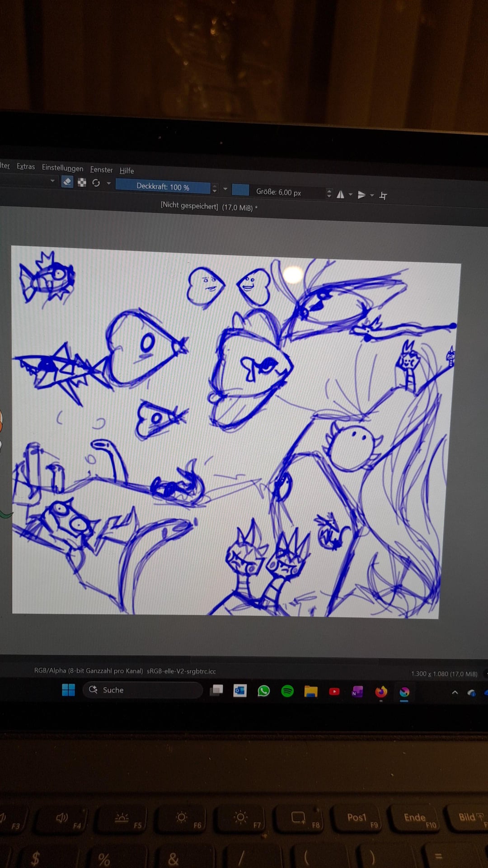Click the stepper arrows of Größe field
488x868 pixels.
329,193
